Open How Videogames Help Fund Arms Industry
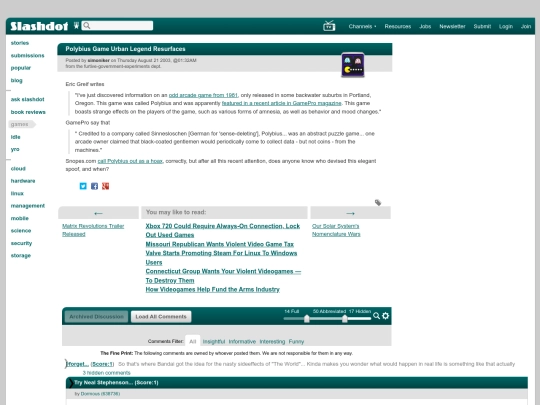Viewport: 540px width, 405px height. 212,289
